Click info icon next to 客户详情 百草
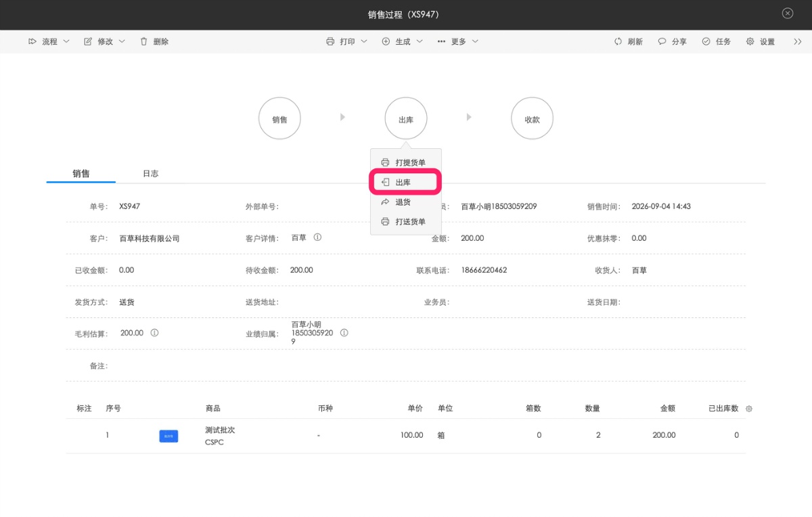The image size is (812, 517). point(317,238)
